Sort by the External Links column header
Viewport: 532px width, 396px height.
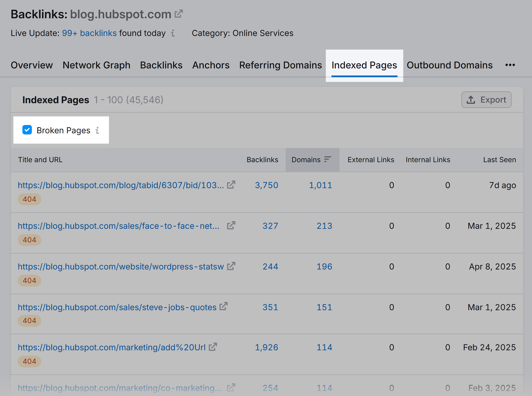click(371, 160)
